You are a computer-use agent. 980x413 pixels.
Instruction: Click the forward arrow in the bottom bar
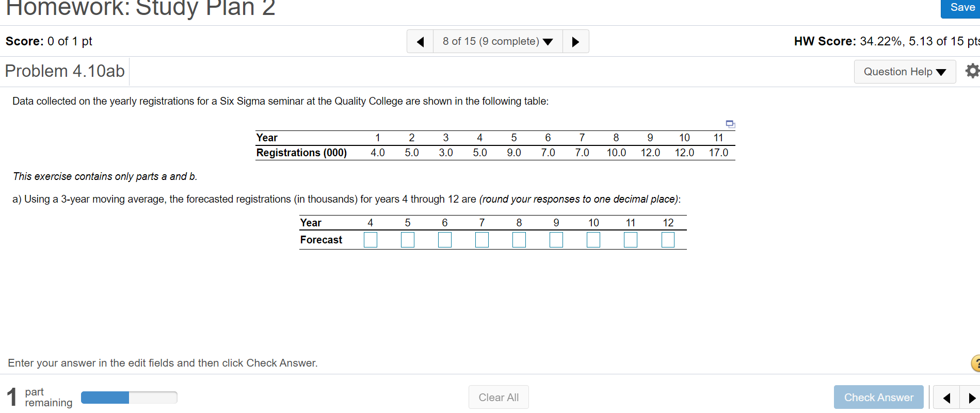[x=972, y=398]
